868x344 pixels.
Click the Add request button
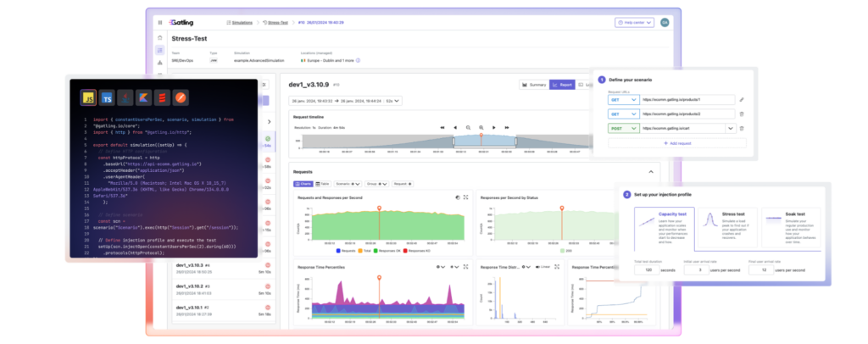pyautogui.click(x=670, y=144)
